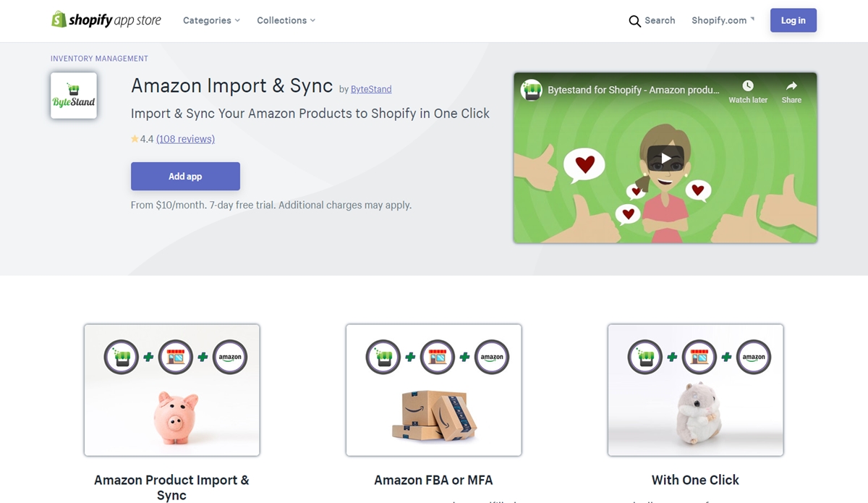Screen dimensions: 868x503
Task: Click the Add app button
Action: [185, 177]
